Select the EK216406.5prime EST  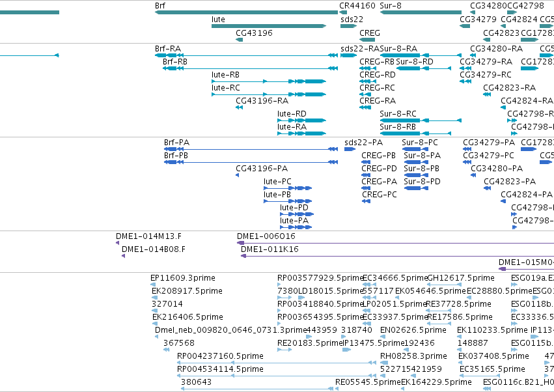point(154,324)
